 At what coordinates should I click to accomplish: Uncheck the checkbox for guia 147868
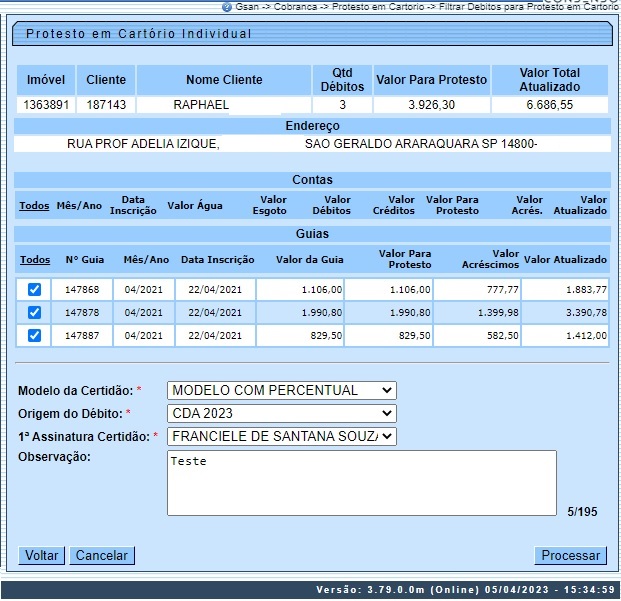coord(35,289)
